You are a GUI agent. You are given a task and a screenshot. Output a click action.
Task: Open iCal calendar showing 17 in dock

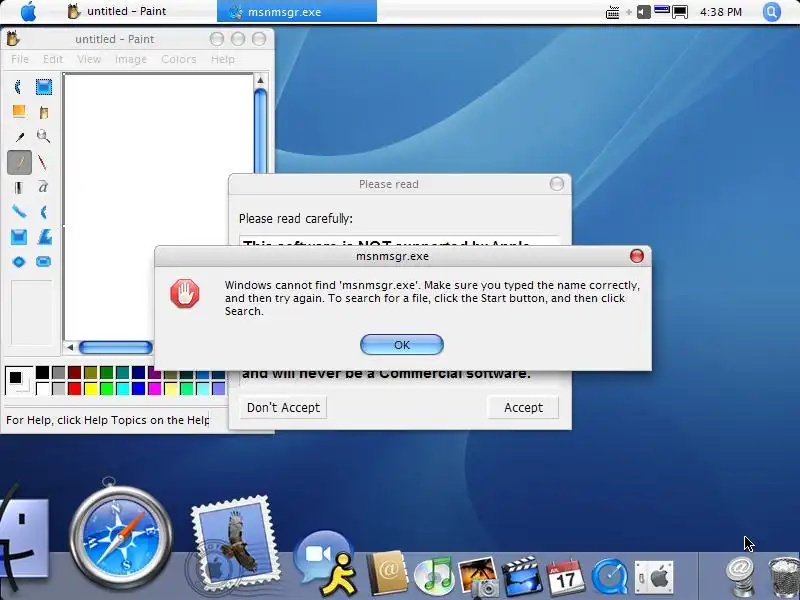(x=565, y=577)
